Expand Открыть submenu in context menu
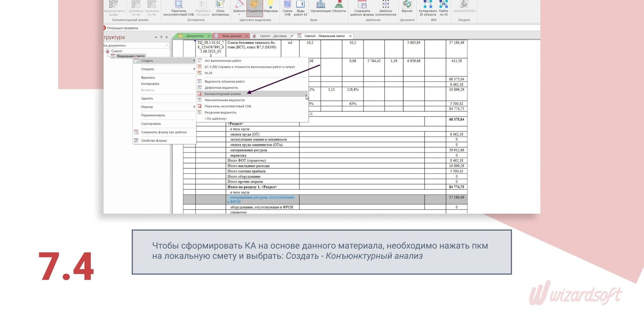644x309 pixels. point(164,69)
